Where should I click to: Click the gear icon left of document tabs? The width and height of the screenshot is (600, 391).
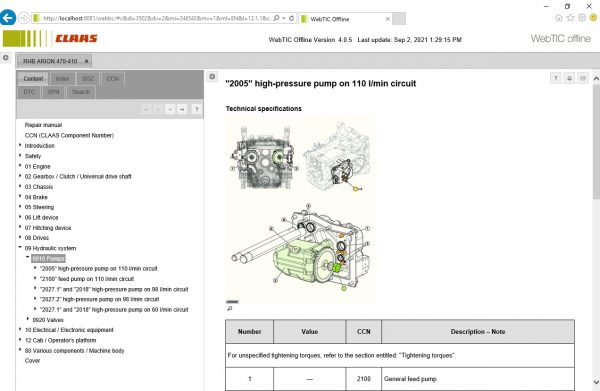point(5,58)
